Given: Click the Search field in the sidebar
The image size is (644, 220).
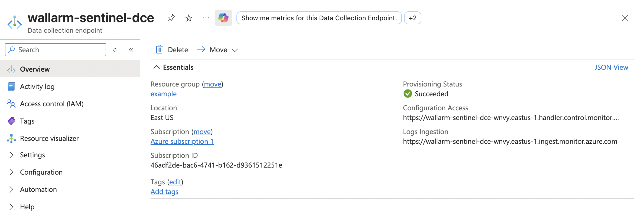Looking at the screenshot, I should pyautogui.click(x=55, y=49).
